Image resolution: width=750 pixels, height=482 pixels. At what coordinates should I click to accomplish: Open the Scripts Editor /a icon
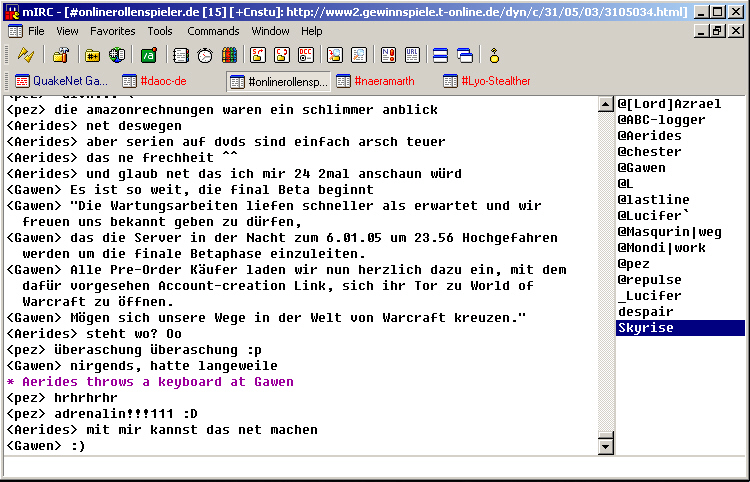[149, 55]
